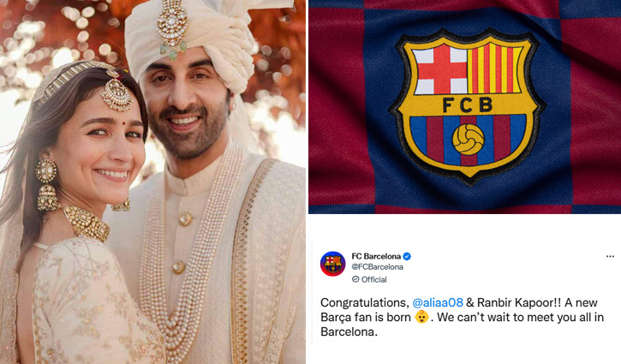This screenshot has height=364, width=621.
Task: Click the @FCBarcelona handle
Action: pos(378,267)
